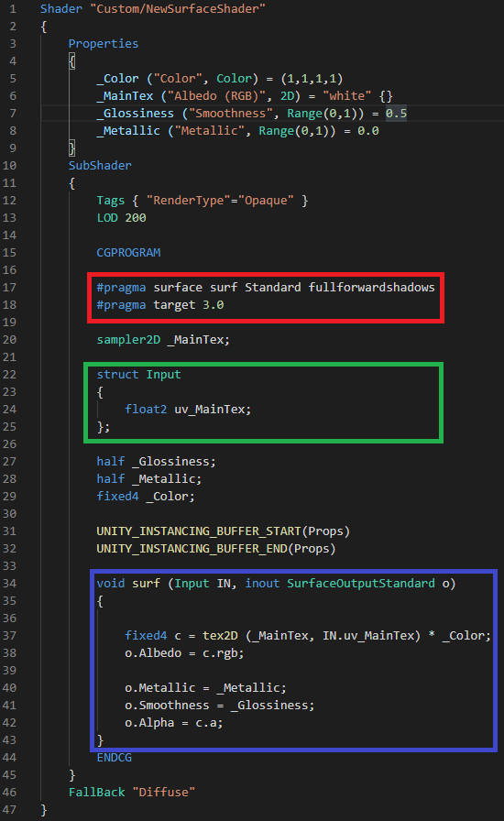
Task: Click the void surf function signature
Action: 276,584
